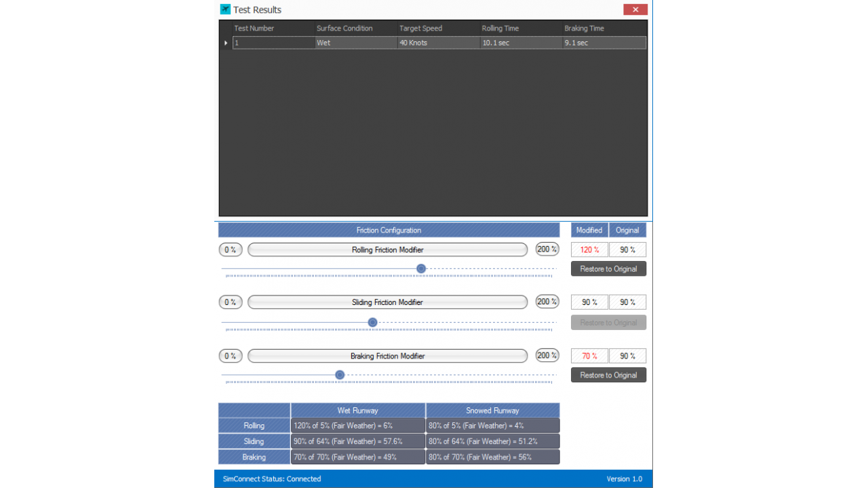Click the Surface Condition column header
Image resolution: width=868 pixels, height=488 pixels.
point(344,28)
